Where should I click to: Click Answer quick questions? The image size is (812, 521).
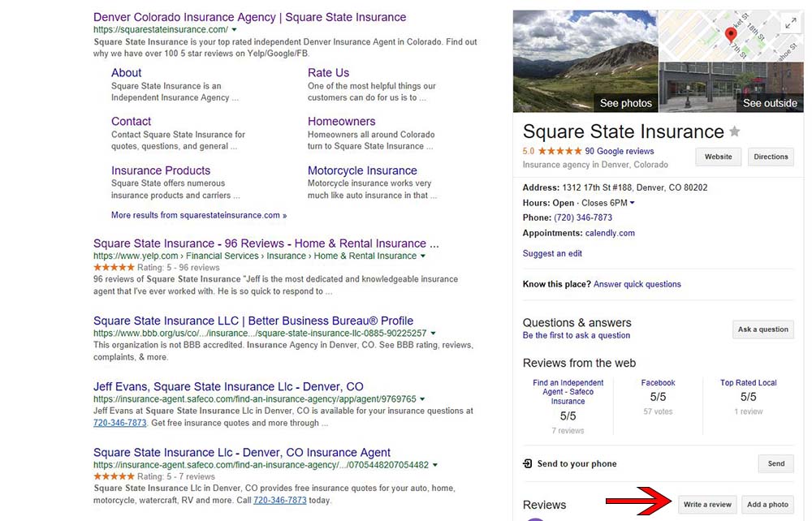pos(637,284)
